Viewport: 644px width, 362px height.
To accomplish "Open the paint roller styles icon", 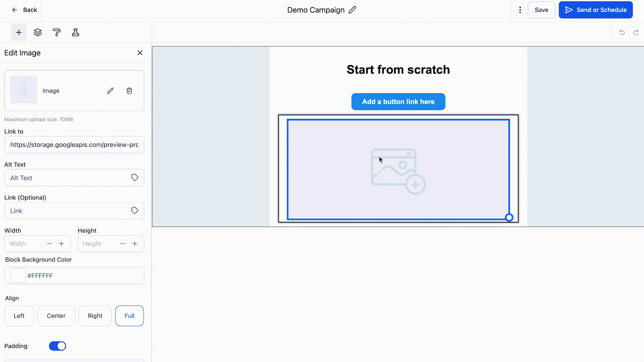I will pyautogui.click(x=57, y=33).
